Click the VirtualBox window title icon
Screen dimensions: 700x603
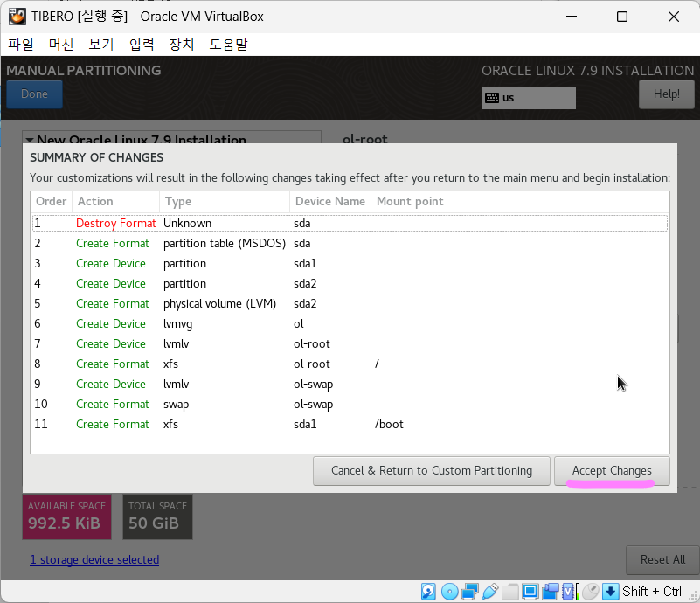[17, 17]
